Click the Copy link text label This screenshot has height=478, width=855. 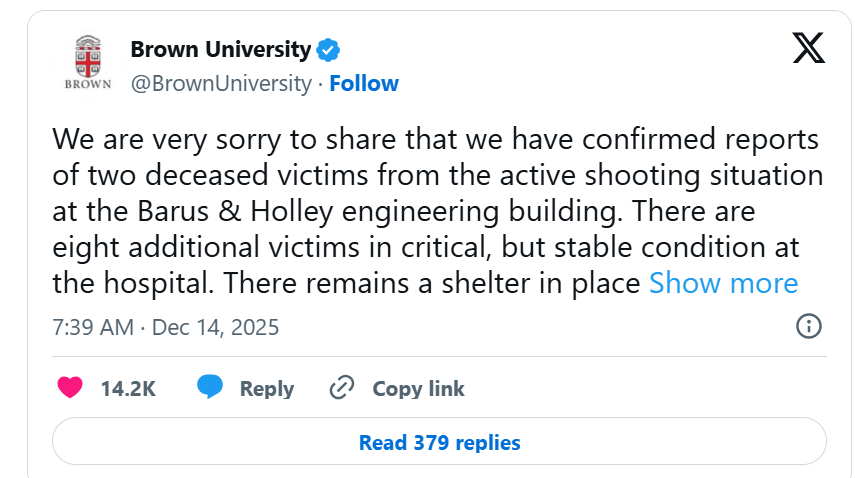click(x=418, y=389)
